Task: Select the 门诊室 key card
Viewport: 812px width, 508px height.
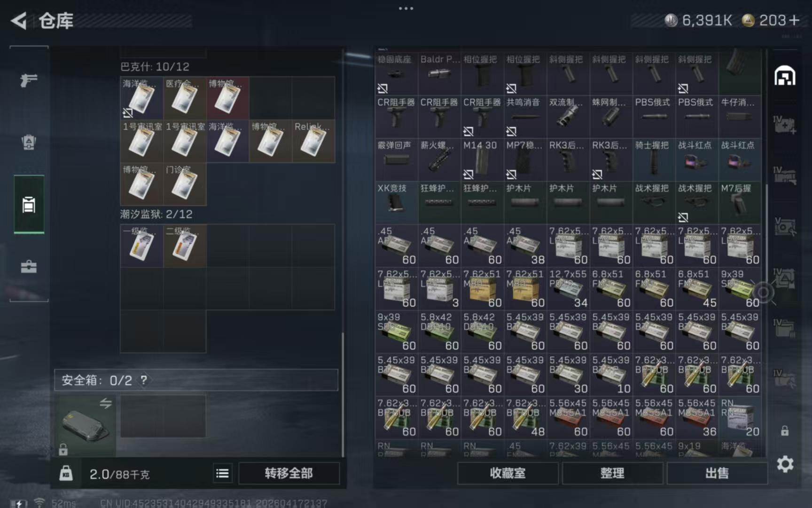Action: pos(185,184)
